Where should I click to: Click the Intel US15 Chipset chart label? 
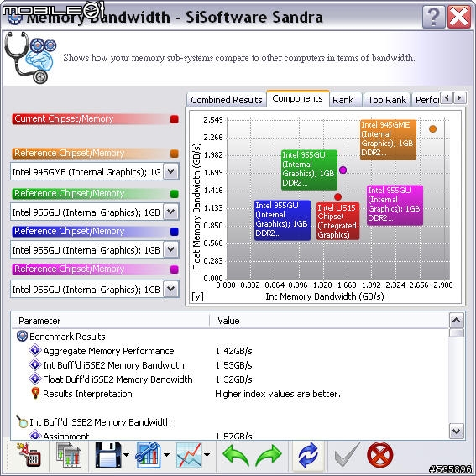[x=337, y=221]
